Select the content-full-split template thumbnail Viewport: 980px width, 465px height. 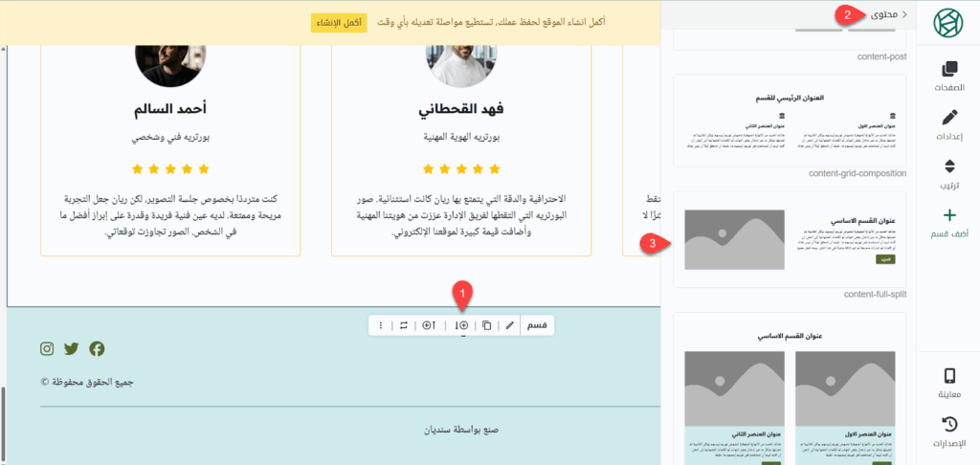click(790, 239)
